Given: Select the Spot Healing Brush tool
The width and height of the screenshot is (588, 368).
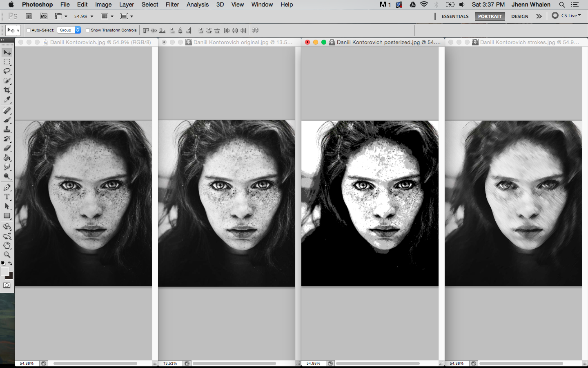Looking at the screenshot, I should (x=7, y=111).
